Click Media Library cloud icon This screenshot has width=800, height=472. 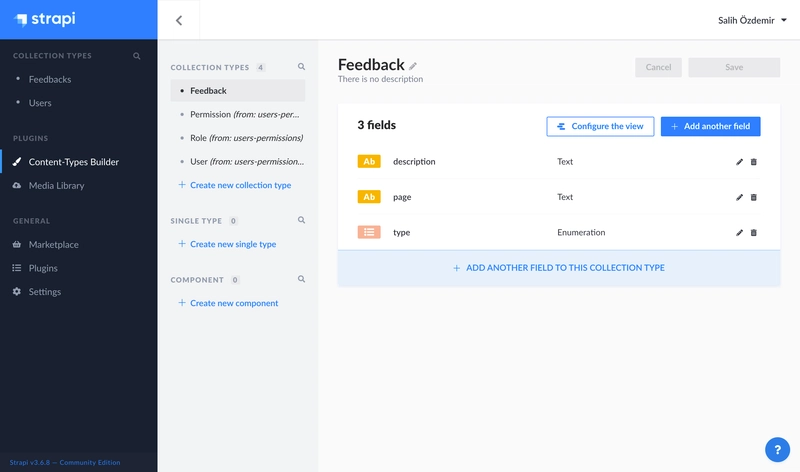17,185
